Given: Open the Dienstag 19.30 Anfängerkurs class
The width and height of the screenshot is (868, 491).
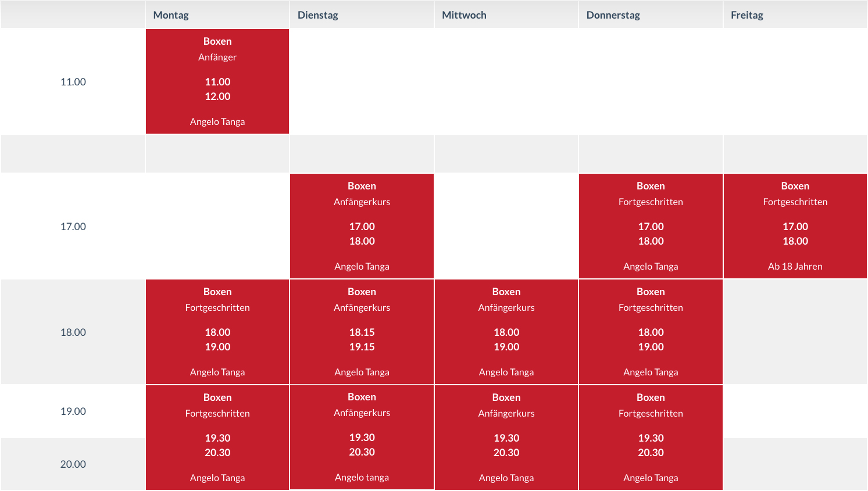Looking at the screenshot, I should pyautogui.click(x=362, y=437).
